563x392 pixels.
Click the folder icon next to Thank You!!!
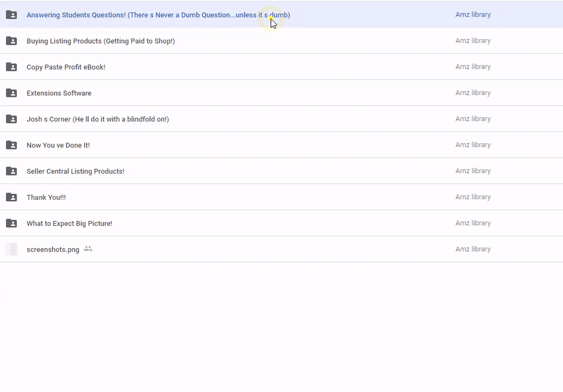pos(11,197)
